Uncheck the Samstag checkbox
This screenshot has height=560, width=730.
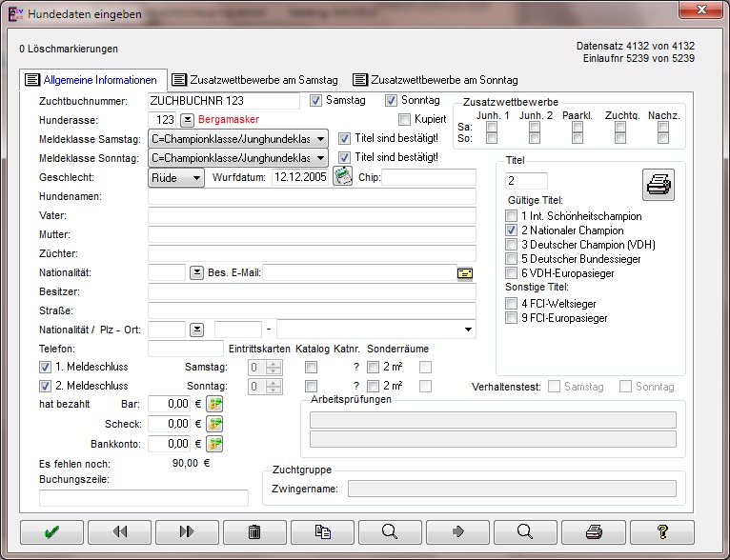(315, 100)
